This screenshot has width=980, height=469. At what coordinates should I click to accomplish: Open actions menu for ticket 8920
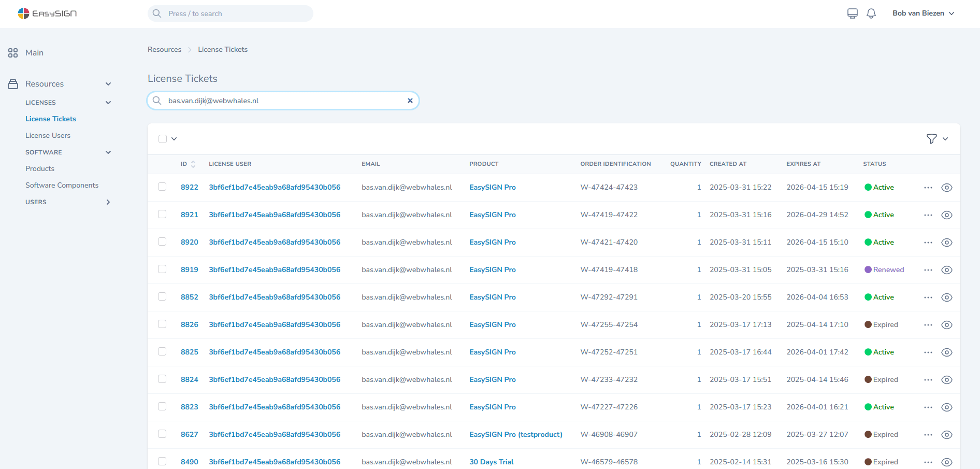(928, 243)
